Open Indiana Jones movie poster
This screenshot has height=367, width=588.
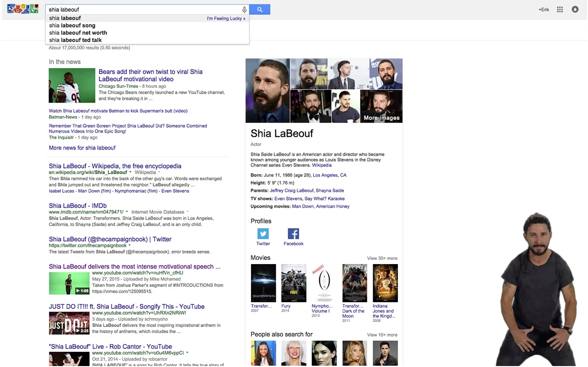coord(385,283)
